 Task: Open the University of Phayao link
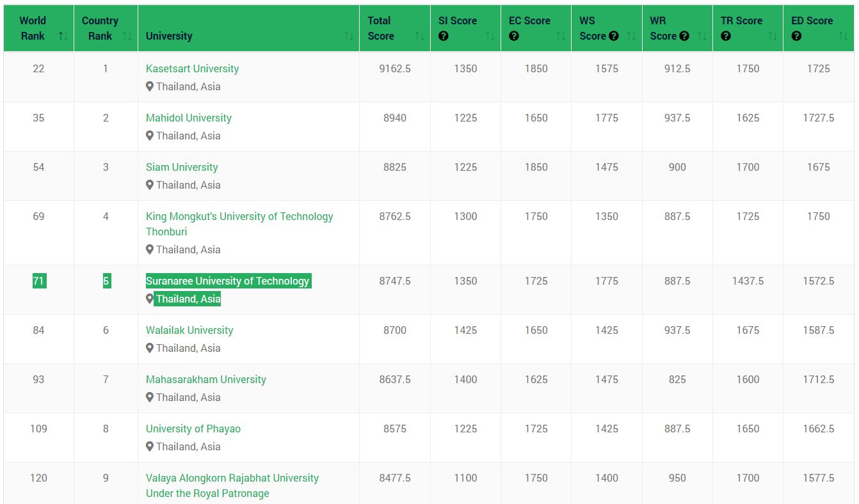(193, 429)
